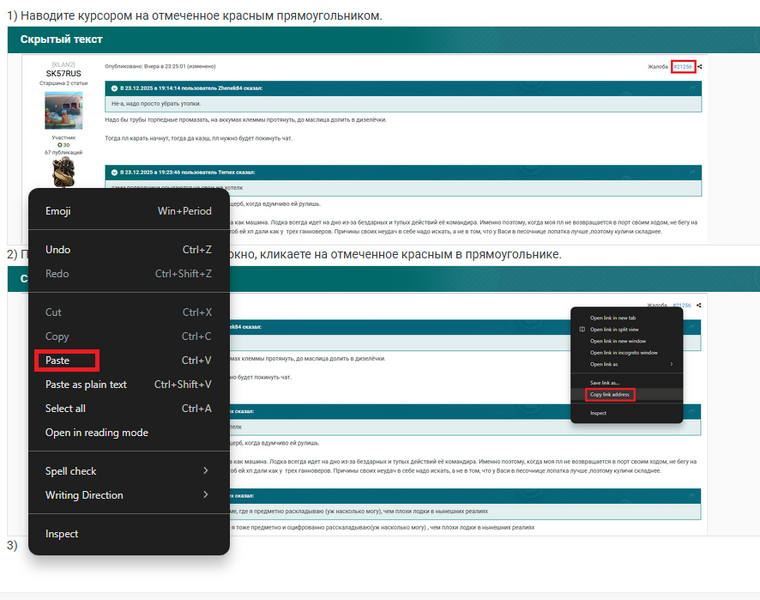Click the share icon beside #21256 in first screenshot
Viewport: 760px width, 600px height.
coord(700,67)
